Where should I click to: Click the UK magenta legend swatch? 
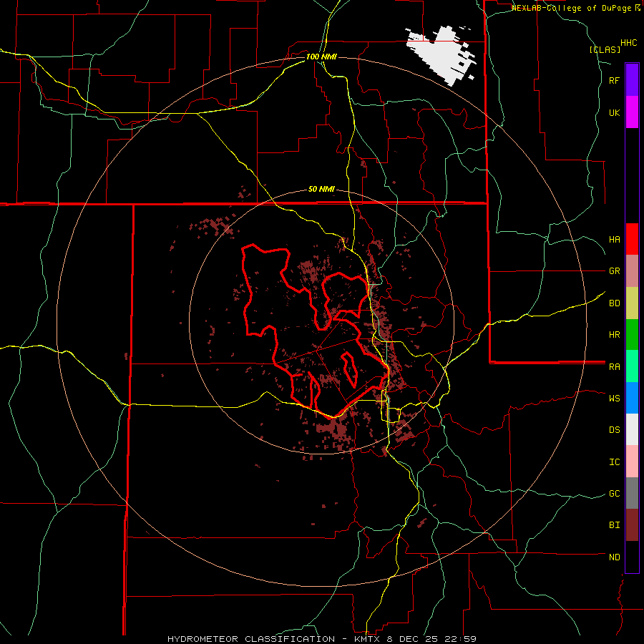pyautogui.click(x=632, y=112)
